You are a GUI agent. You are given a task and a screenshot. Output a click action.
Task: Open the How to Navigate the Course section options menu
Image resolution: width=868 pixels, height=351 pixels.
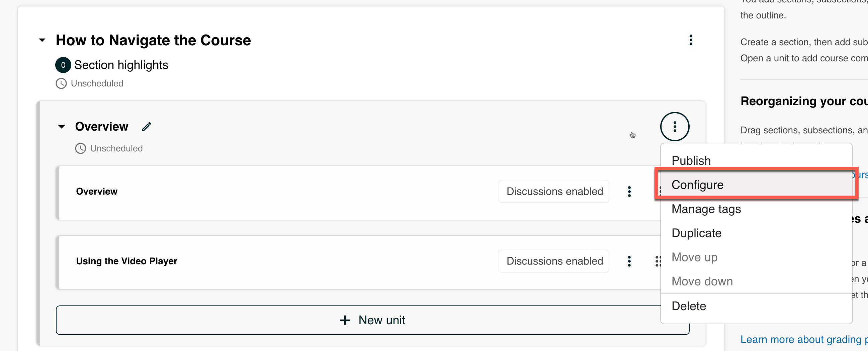691,40
